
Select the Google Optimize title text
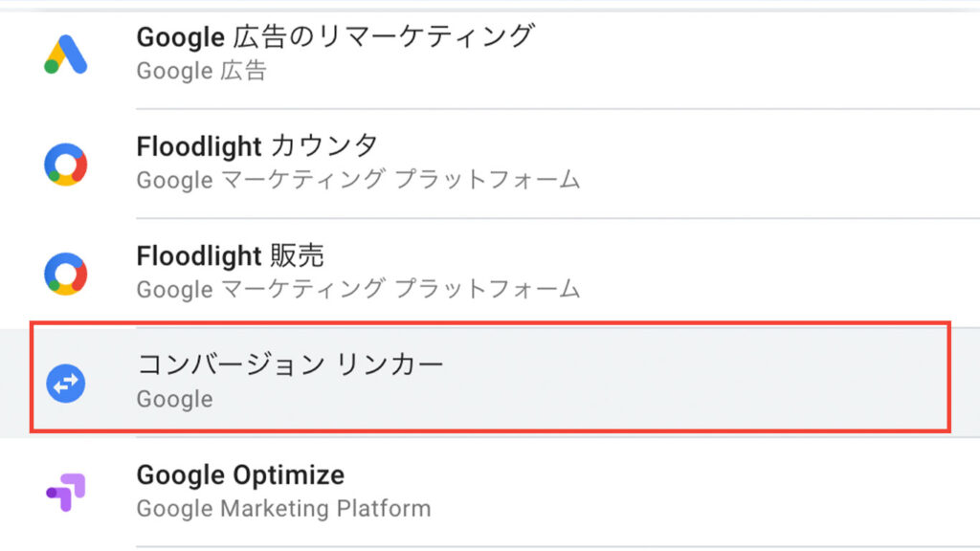click(240, 475)
